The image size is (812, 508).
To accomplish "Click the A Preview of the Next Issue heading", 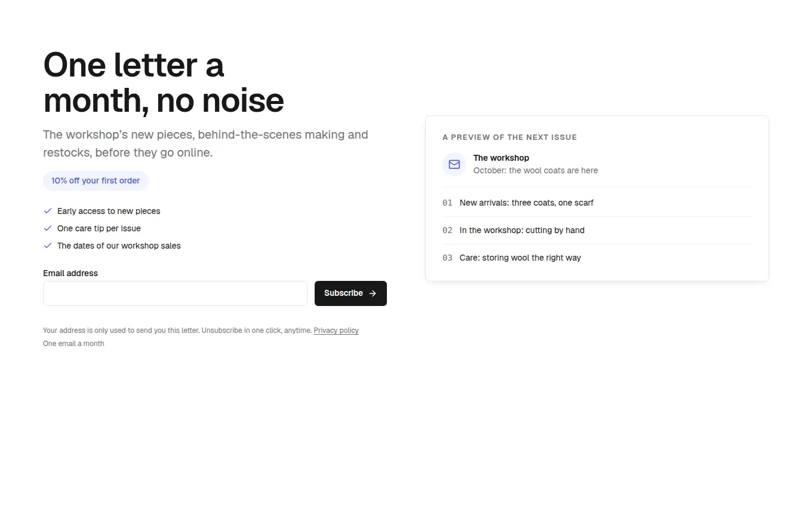I will coord(509,137).
